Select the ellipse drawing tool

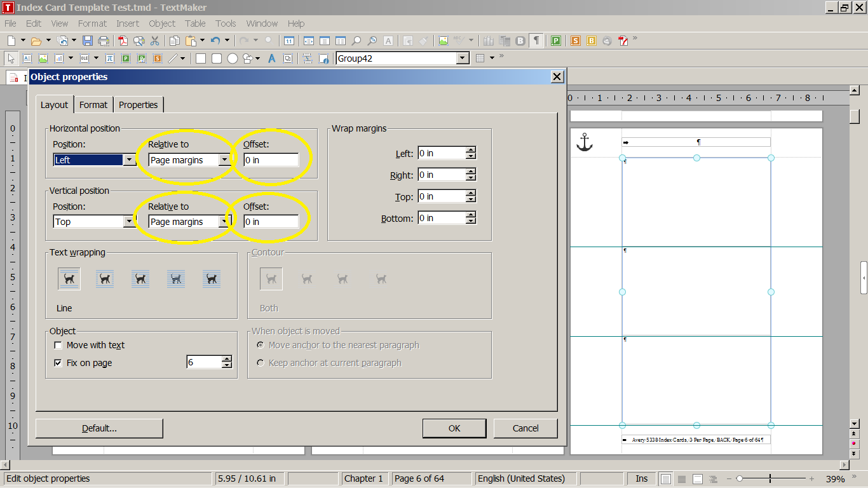coord(233,58)
